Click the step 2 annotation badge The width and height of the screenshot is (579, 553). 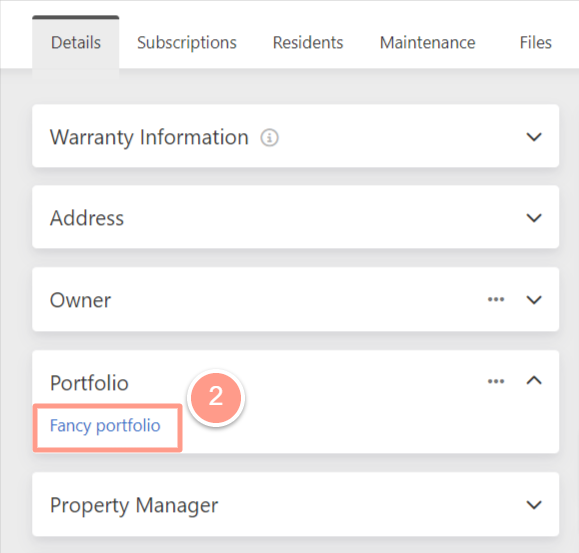[x=216, y=397]
